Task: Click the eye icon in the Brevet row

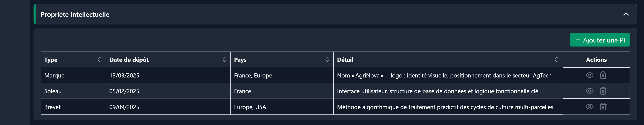Action: click(589, 107)
